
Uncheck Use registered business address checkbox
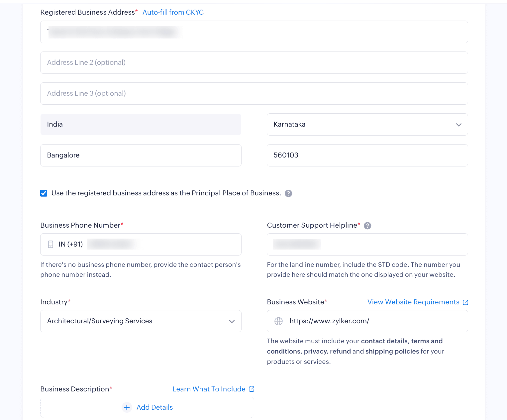coord(44,193)
